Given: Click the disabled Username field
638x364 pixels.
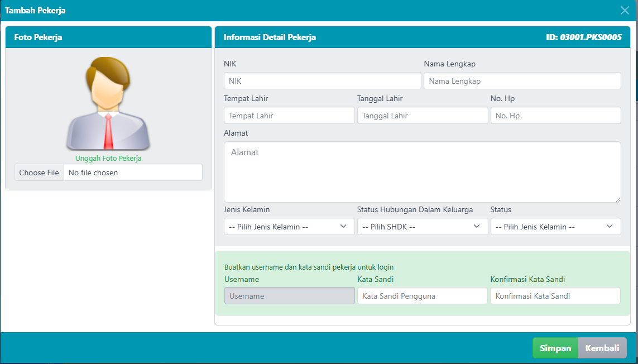Looking at the screenshot, I should click(289, 296).
